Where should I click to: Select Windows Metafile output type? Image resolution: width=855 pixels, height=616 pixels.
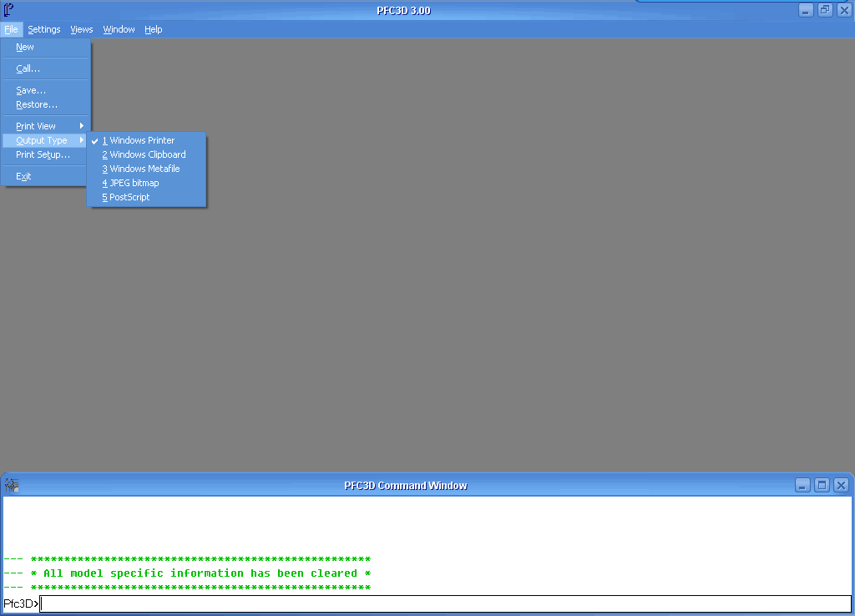tap(146, 169)
